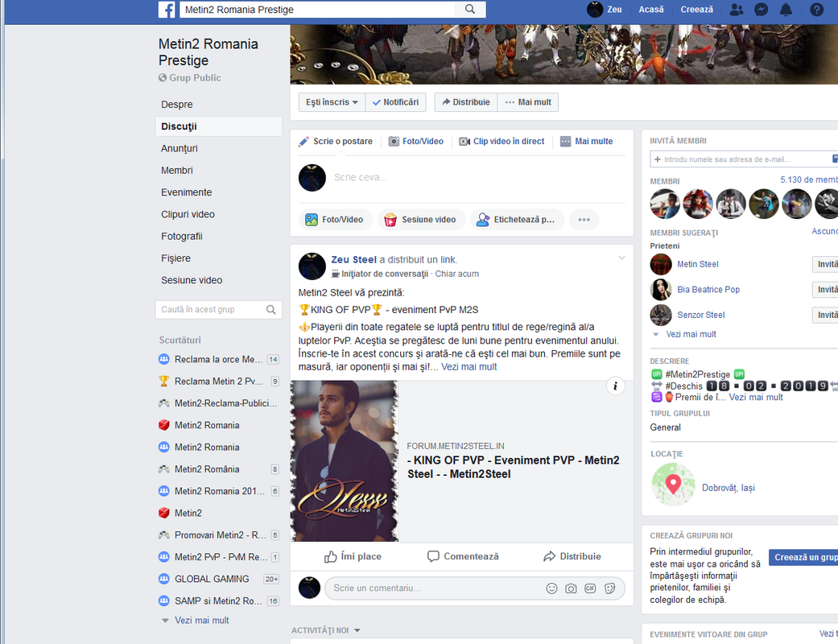
Task: Click Acasă in top bar
Action: coord(651,10)
